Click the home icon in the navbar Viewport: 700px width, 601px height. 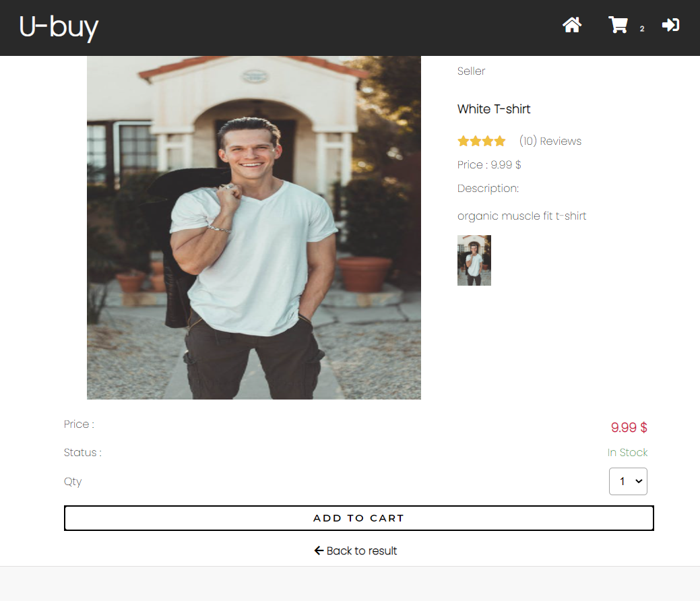pyautogui.click(x=572, y=25)
